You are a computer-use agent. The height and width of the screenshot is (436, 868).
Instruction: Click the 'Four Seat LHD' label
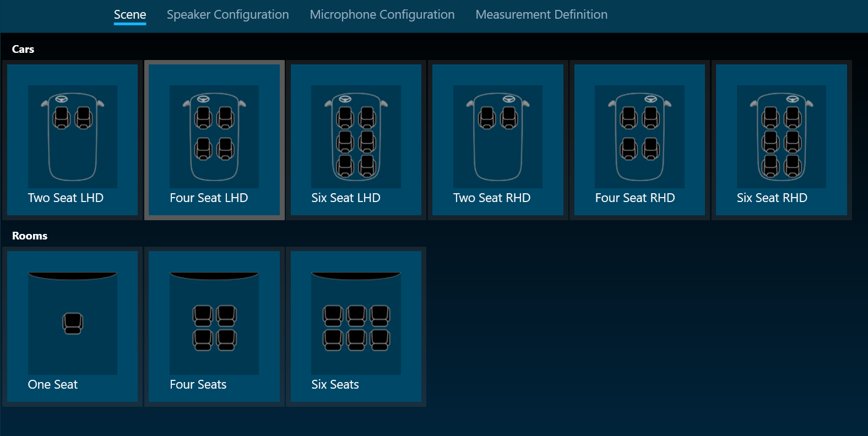coord(209,198)
